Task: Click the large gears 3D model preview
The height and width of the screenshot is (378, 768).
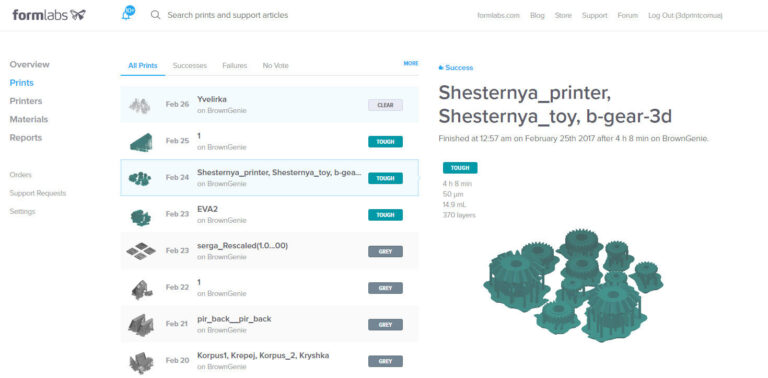Action: pos(574,284)
